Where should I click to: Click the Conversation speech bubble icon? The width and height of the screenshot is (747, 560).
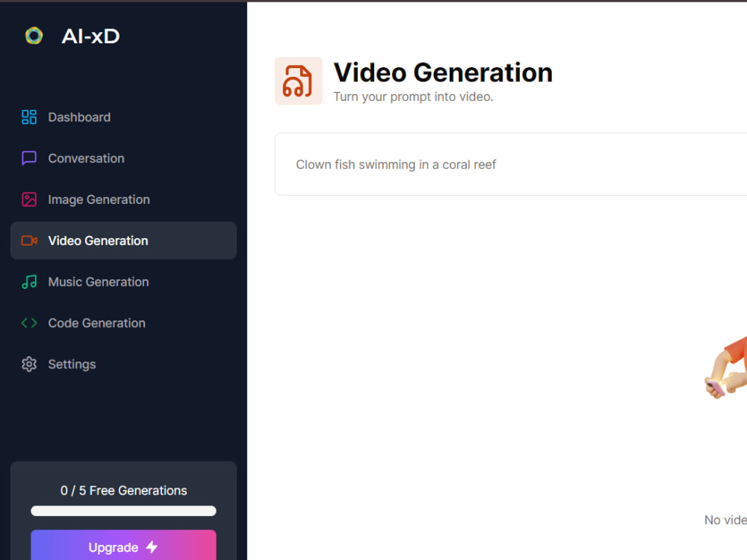point(29,158)
